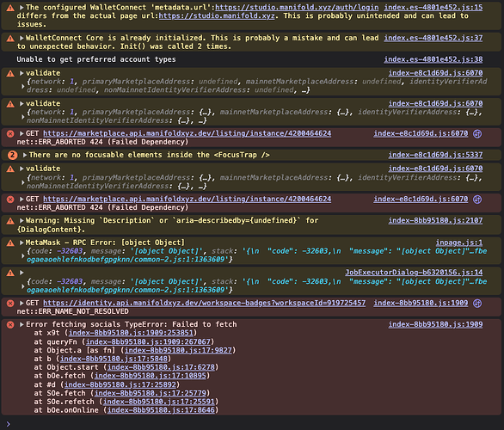Viewport: 504px width, 430px height.
Task: Click the warning icon on MetaMask RPC Error
Action: coord(10,243)
